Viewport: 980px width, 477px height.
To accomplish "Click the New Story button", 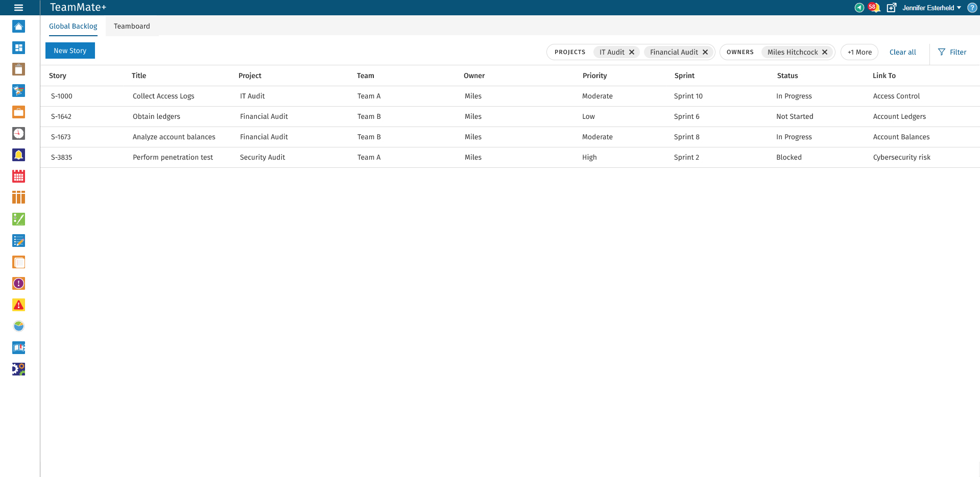I will pos(70,51).
